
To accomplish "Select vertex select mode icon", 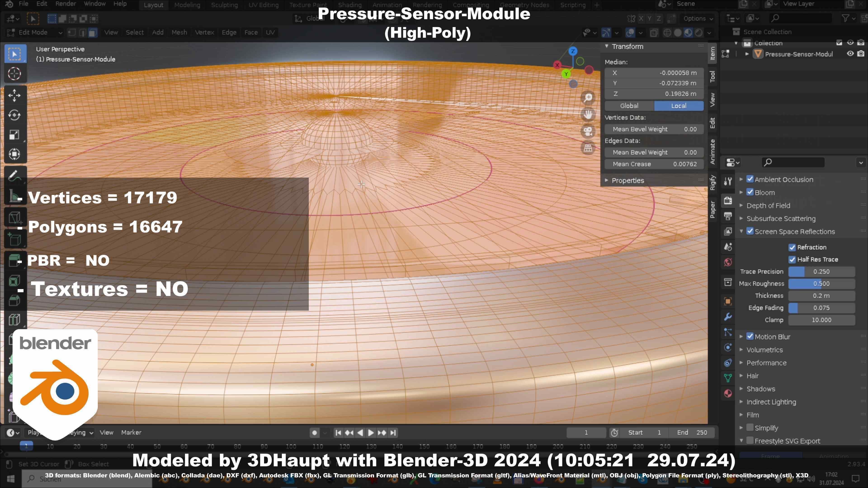I will tap(72, 33).
